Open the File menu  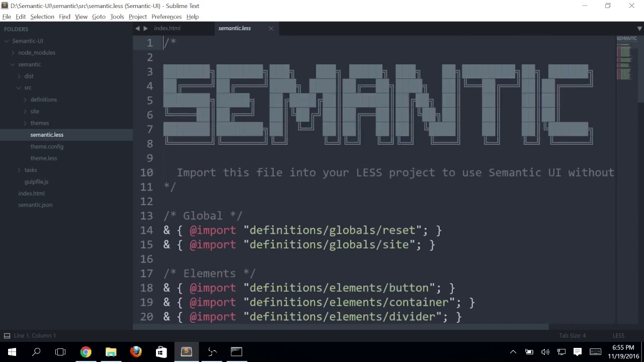tap(7, 17)
